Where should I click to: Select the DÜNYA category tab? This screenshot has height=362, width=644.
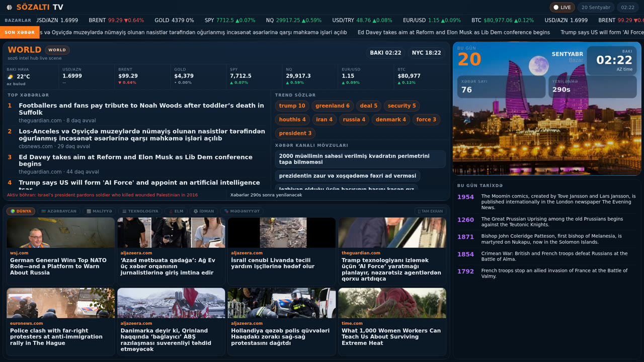[21, 211]
